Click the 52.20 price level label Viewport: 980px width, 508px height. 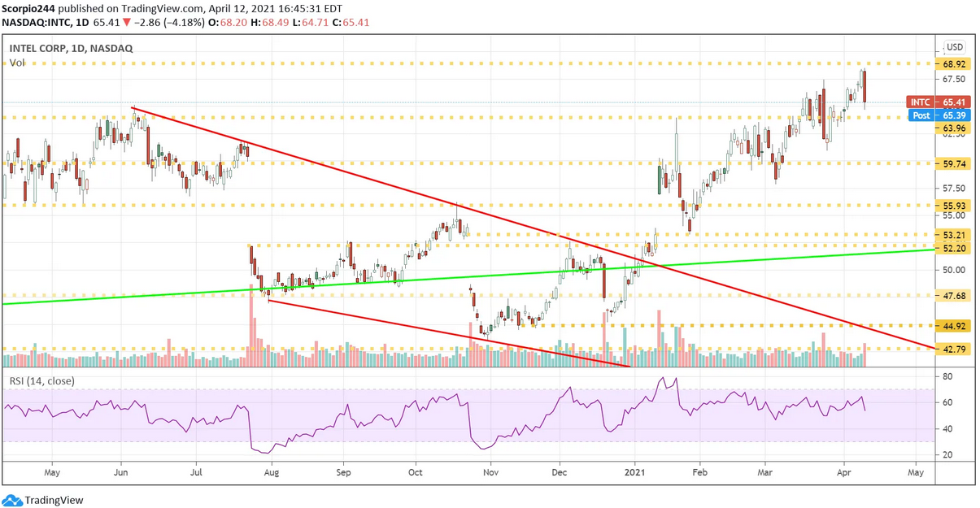953,247
